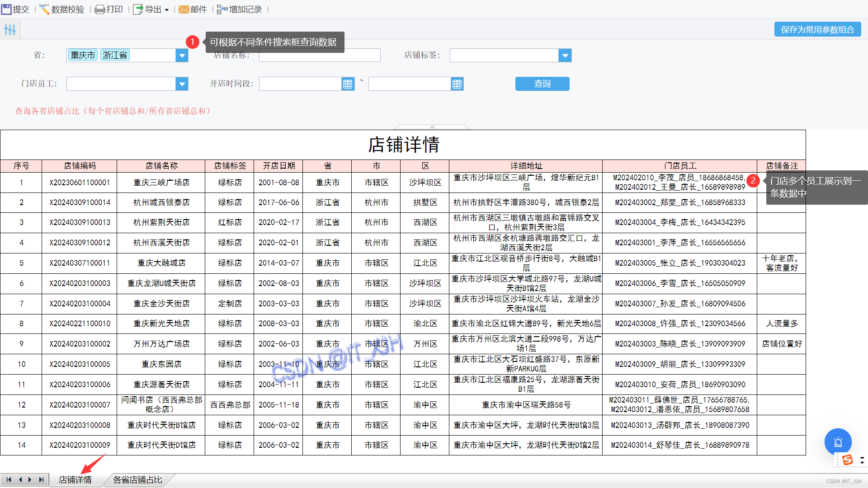
Task: Open the start date calendar picker
Action: (348, 84)
